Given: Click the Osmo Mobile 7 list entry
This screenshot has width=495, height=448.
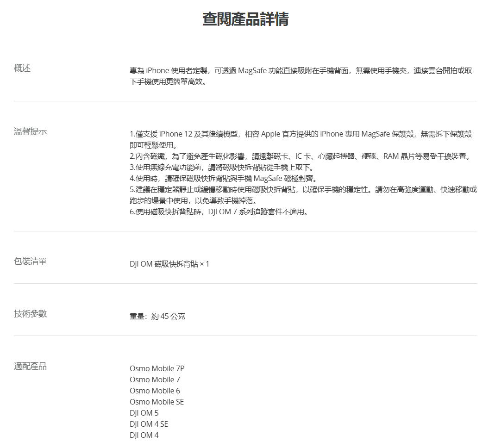Looking at the screenshot, I should [x=155, y=380].
